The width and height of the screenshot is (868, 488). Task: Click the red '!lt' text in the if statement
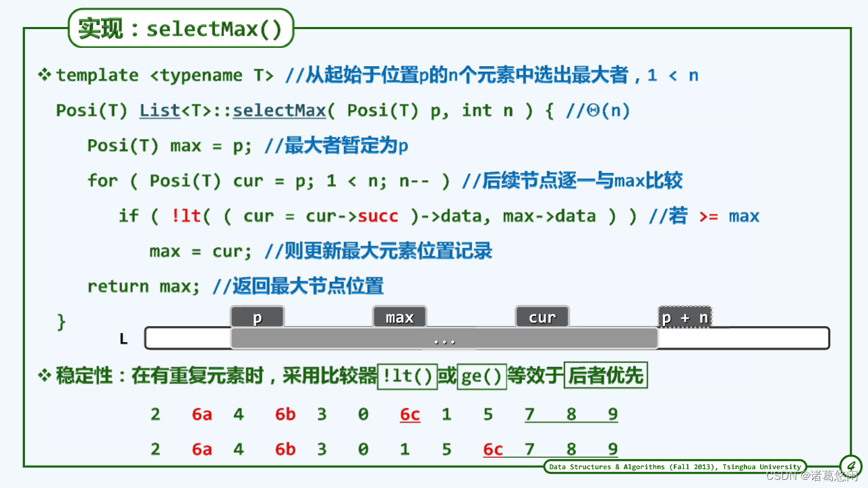coord(186,216)
